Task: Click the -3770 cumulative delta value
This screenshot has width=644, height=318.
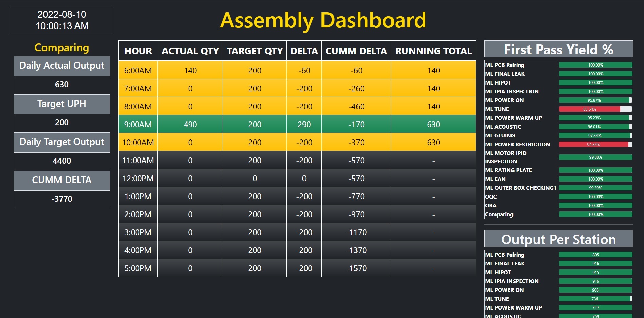Action: pyautogui.click(x=62, y=199)
